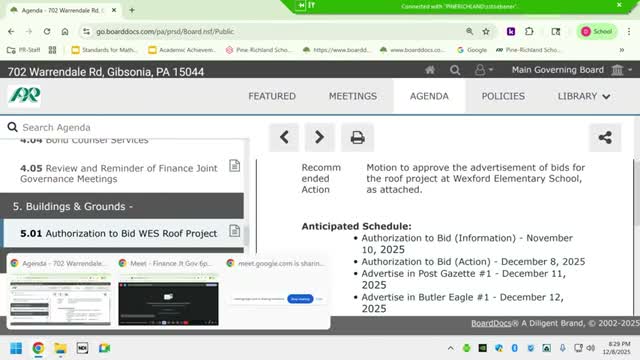This screenshot has width=640, height=360.
Task: Open Bluetooth tray icon
Action: (x=514, y=348)
